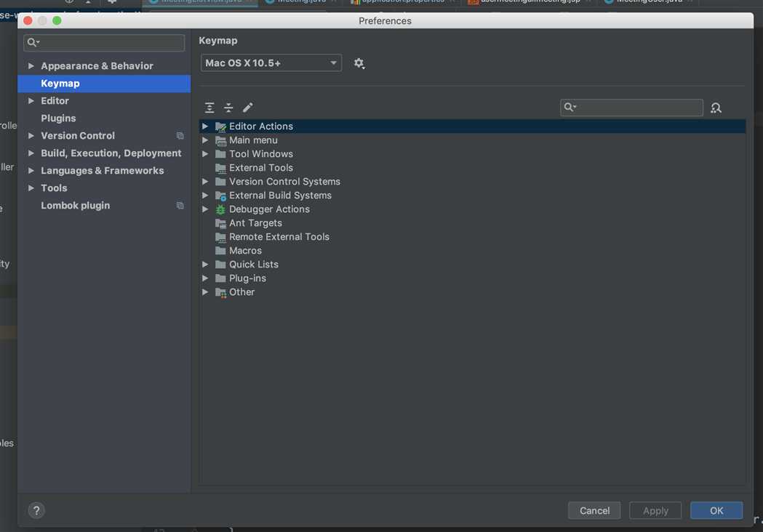Expand the Debugger Actions tree node
The image size is (763, 532).
(205, 209)
